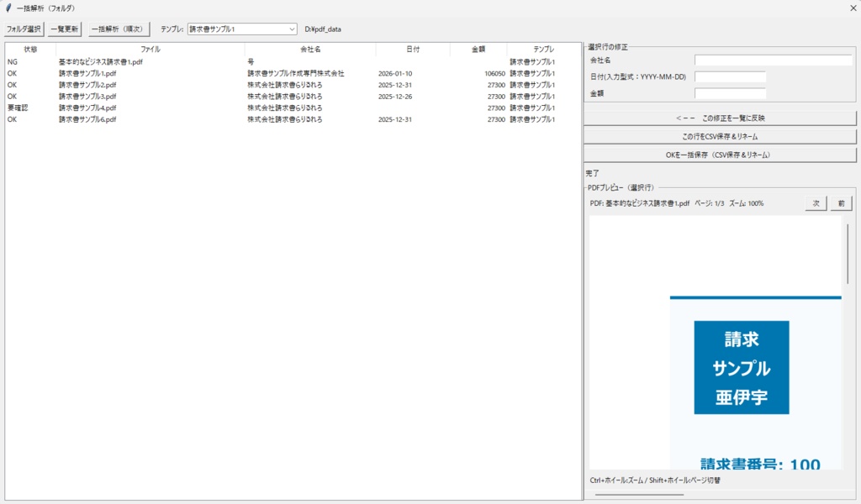Click the 日付 (YYYY-MM-DD) input field

[x=729, y=77]
